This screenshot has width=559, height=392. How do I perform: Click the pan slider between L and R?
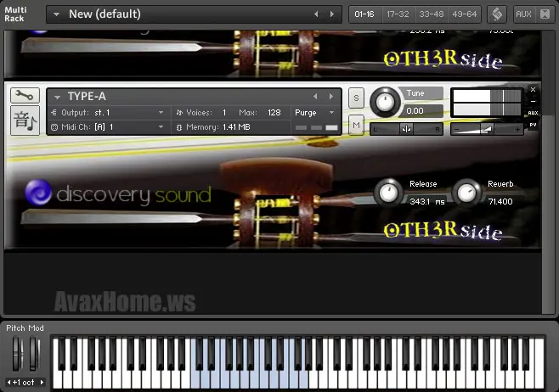point(406,129)
